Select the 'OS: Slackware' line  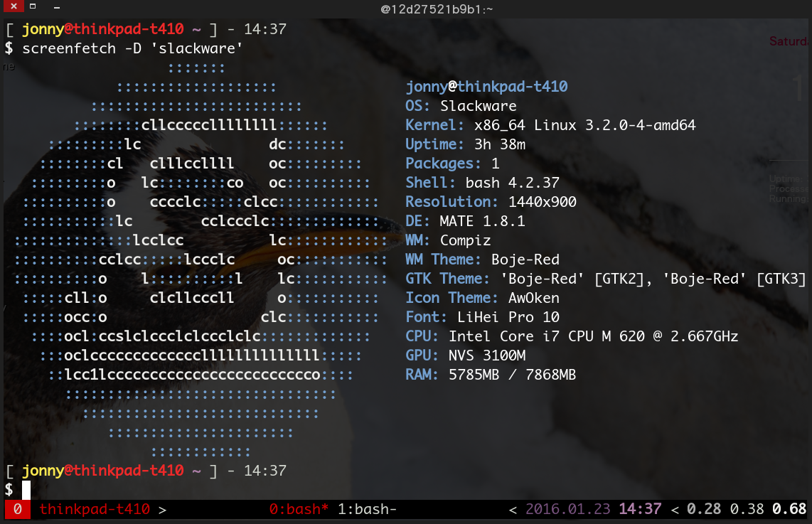point(461,106)
